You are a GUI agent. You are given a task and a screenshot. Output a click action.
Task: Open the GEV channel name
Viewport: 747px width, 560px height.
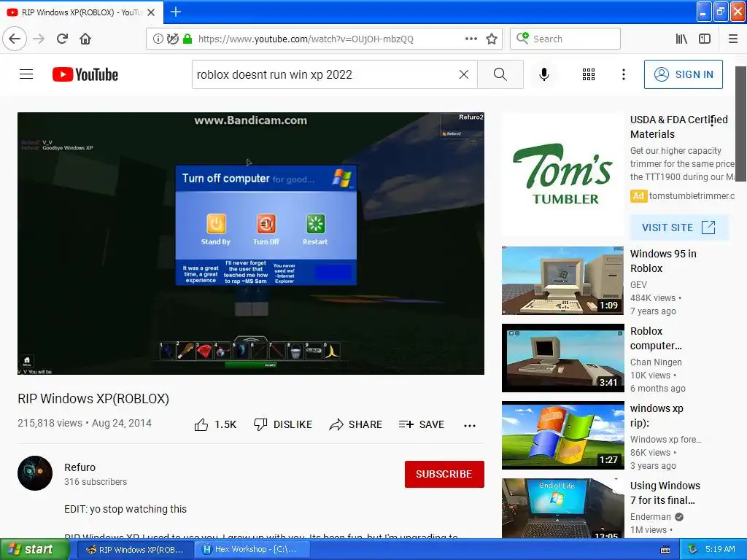pyautogui.click(x=638, y=285)
